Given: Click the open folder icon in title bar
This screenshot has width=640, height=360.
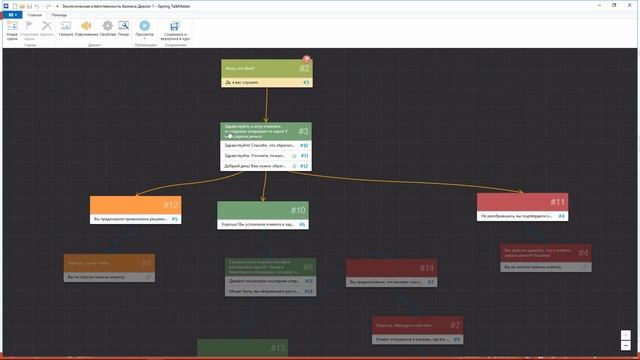Looking at the screenshot, I should click(22, 6).
